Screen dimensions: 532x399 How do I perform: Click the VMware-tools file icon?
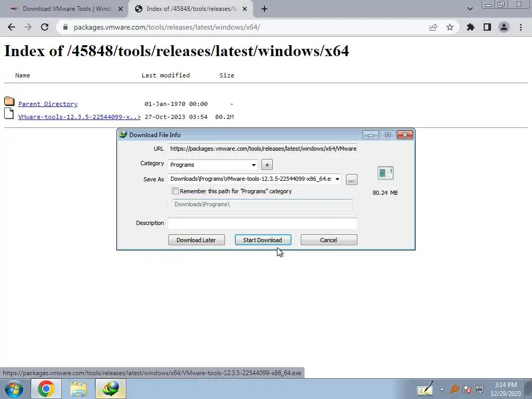pos(9,114)
